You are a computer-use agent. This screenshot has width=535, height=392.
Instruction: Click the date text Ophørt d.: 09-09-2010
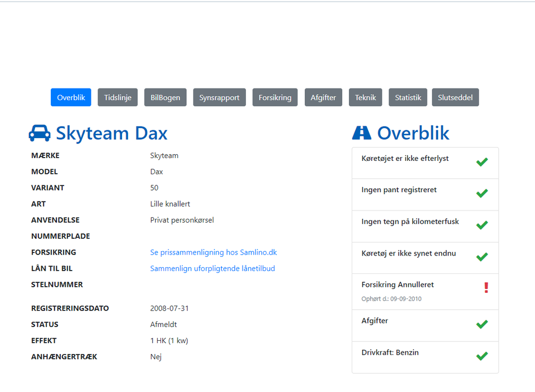tap(391, 298)
